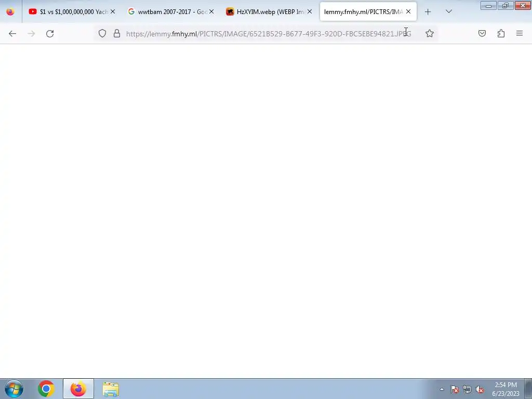The width and height of the screenshot is (532, 399).
Task: Restore down the Firefox window
Action: (506, 5)
